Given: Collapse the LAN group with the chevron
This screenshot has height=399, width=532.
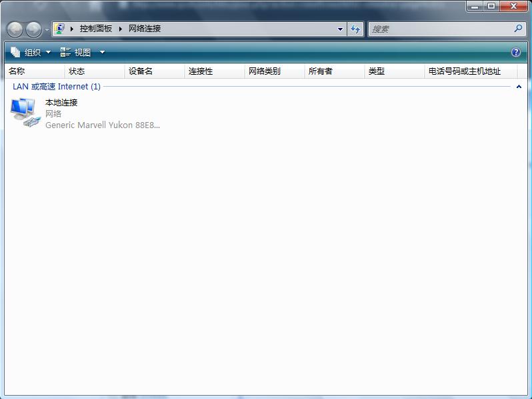Looking at the screenshot, I should (x=519, y=87).
